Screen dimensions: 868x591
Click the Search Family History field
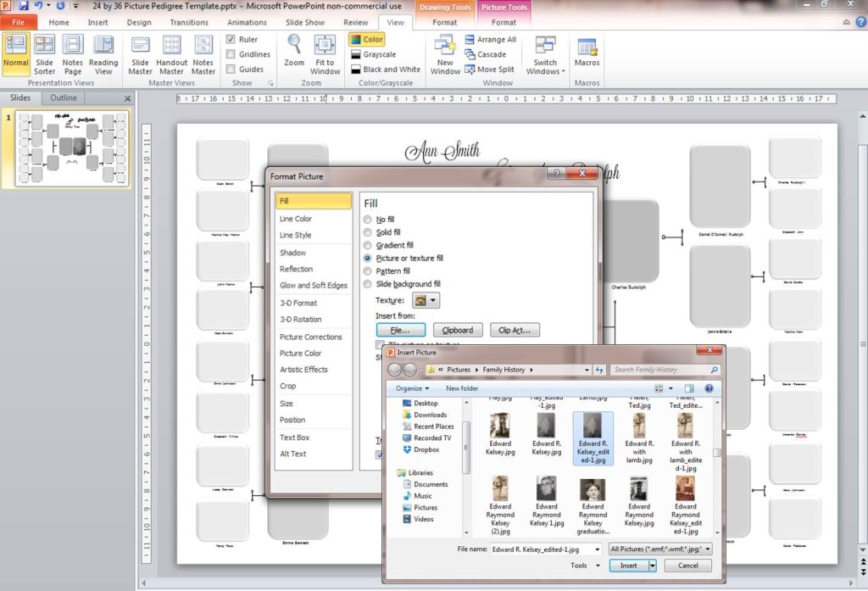(660, 370)
